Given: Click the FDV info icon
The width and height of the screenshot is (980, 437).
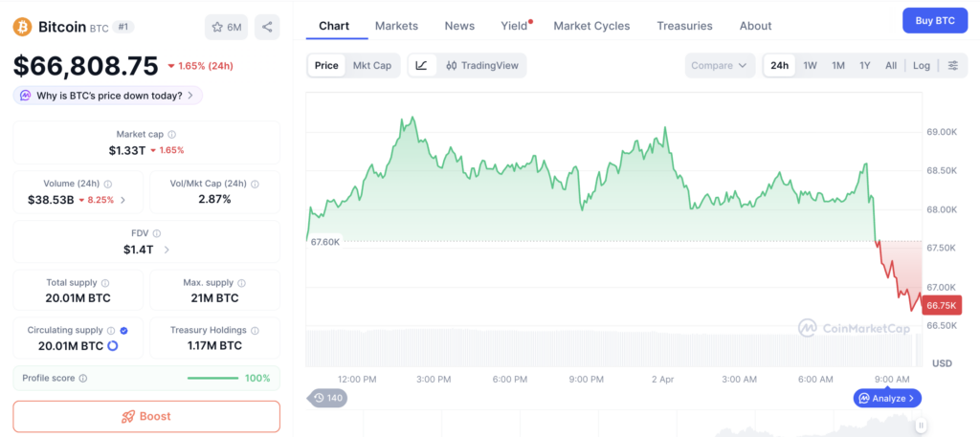Looking at the screenshot, I should (x=157, y=233).
